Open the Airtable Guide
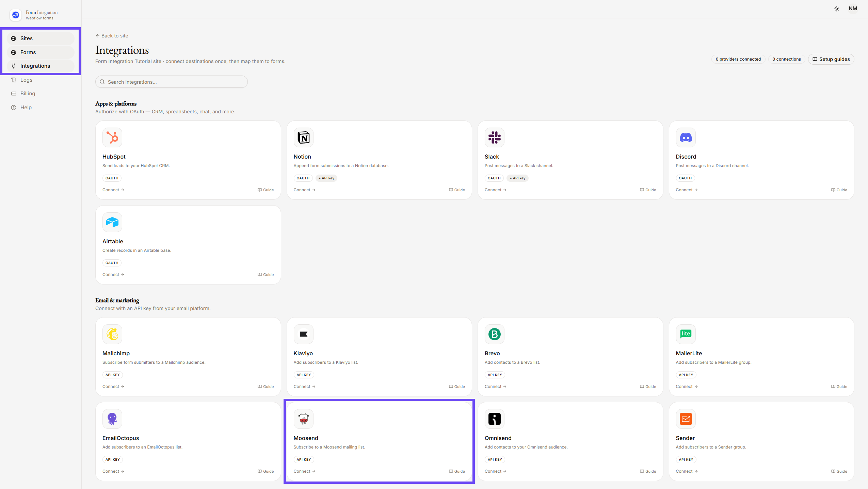The height and width of the screenshot is (489, 868). point(266,275)
